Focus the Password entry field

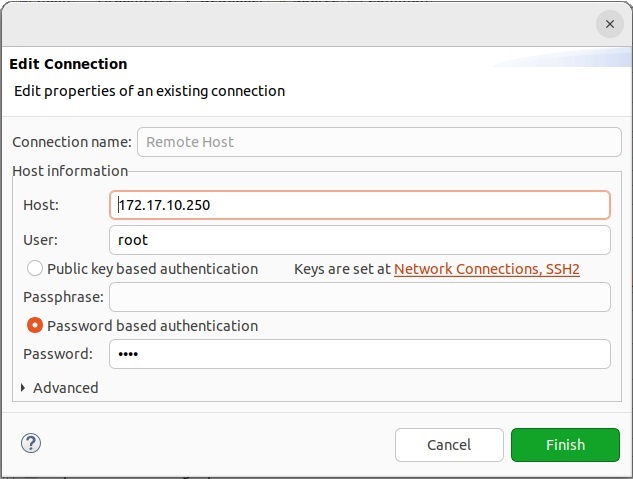click(359, 354)
